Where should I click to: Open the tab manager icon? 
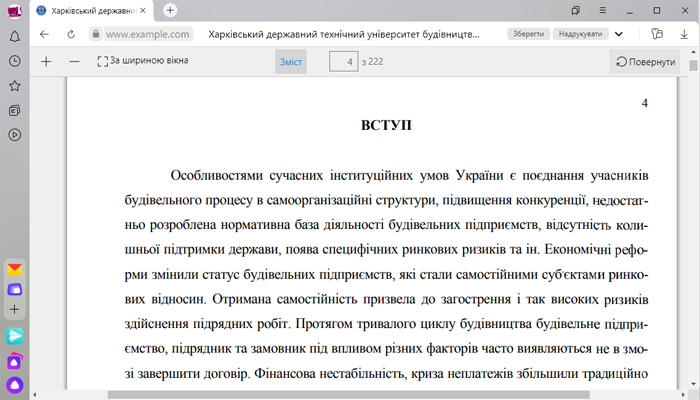click(x=576, y=10)
